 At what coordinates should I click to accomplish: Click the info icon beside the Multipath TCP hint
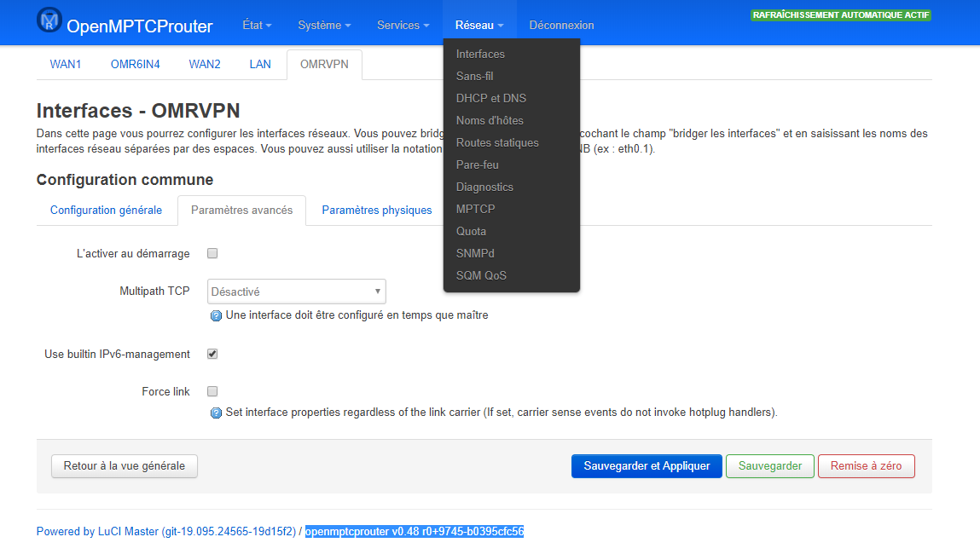click(x=216, y=315)
